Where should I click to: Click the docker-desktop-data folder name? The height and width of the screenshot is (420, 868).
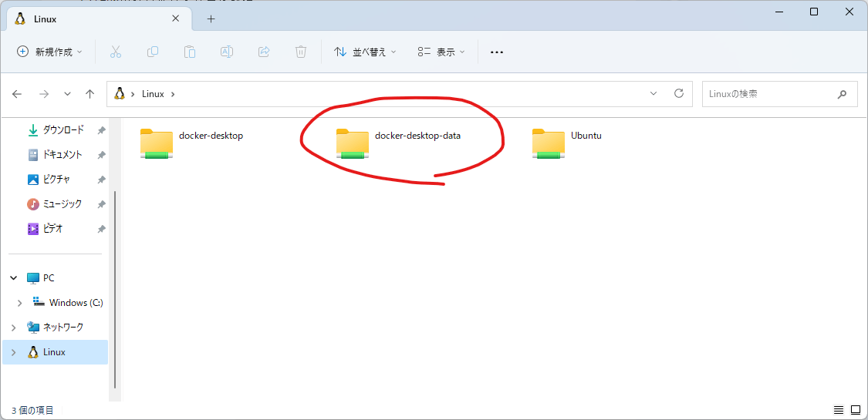click(417, 136)
